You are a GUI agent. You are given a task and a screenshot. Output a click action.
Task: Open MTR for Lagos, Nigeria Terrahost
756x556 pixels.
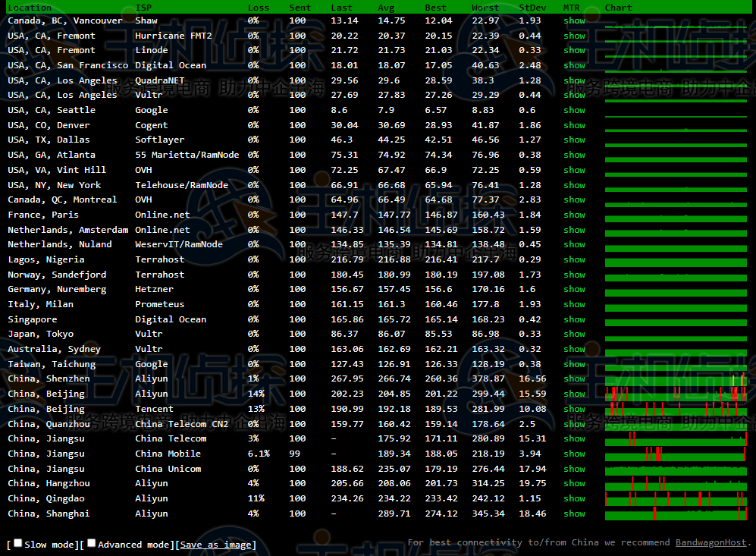574,259
